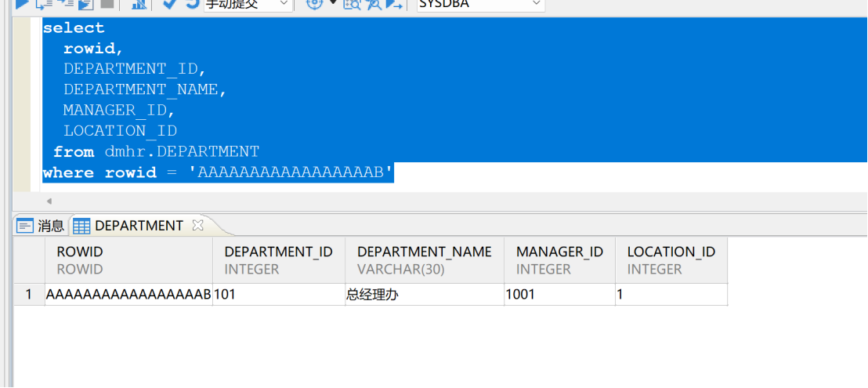
Task: Commit the transaction with the blue checkmark icon
Action: point(170,4)
